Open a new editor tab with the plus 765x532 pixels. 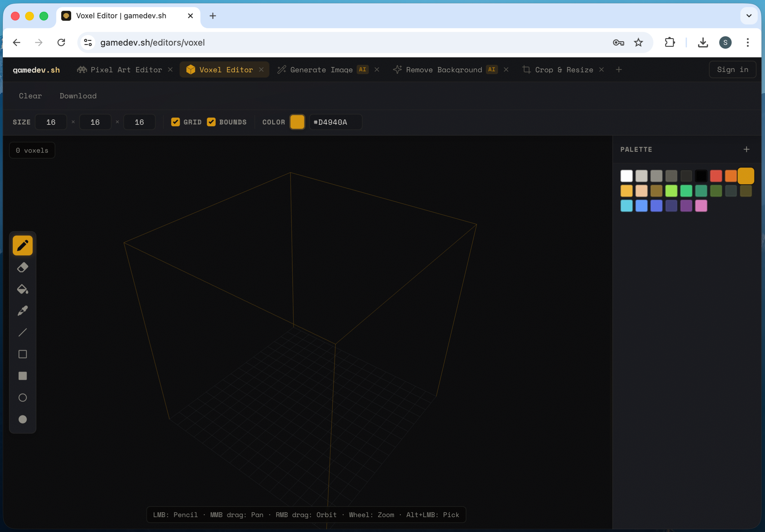[x=618, y=69]
